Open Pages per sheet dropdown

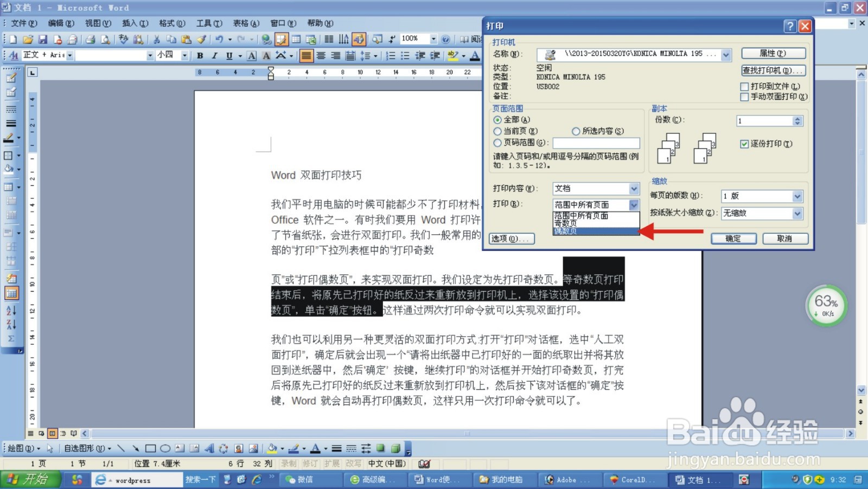click(797, 196)
